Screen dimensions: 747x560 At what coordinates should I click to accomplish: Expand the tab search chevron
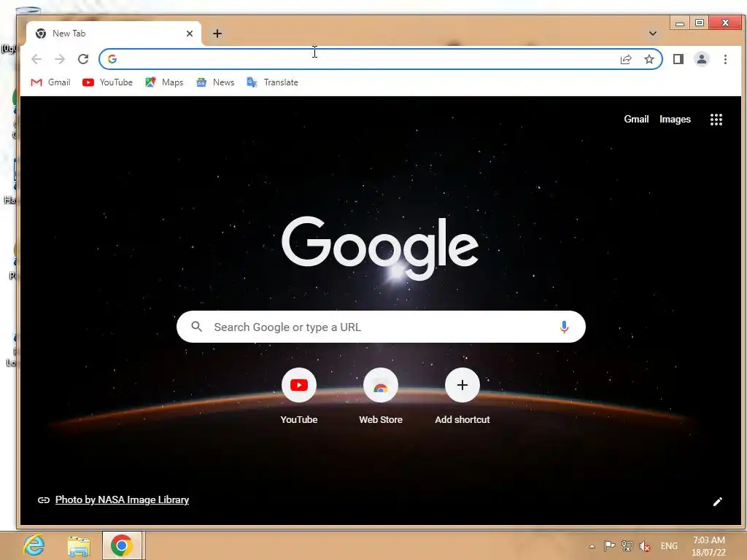click(x=653, y=34)
